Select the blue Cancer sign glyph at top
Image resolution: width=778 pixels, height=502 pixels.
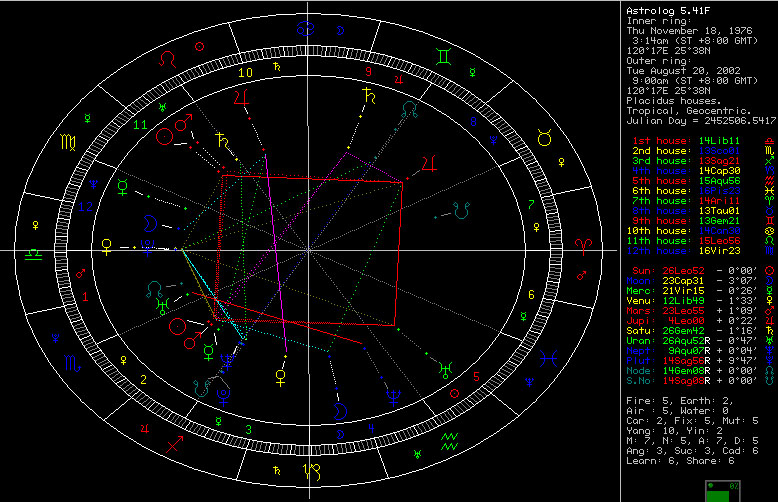[345, 30]
